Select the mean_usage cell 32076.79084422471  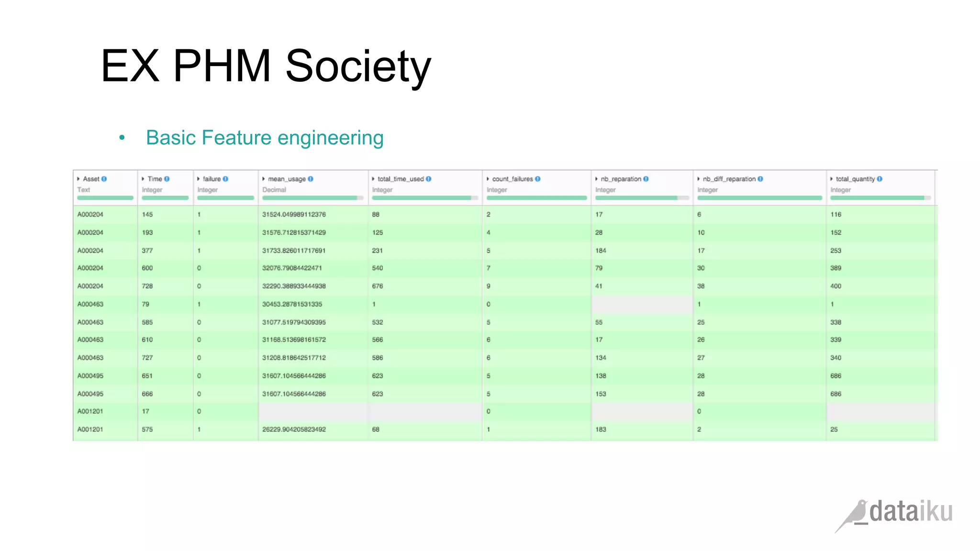313,268
